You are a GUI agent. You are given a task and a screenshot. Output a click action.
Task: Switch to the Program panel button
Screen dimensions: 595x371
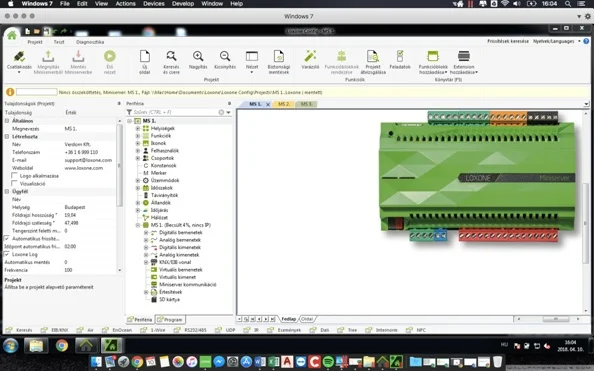pos(170,320)
